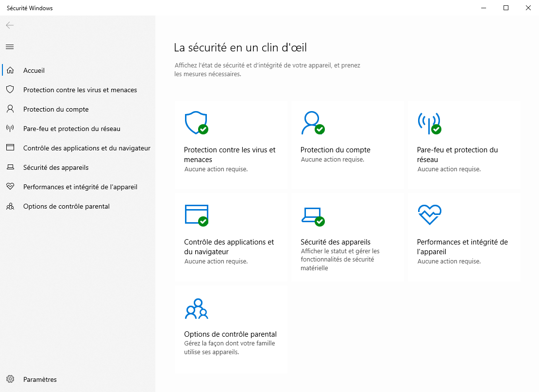Open Protection du compte in sidebar
Image resolution: width=539 pixels, height=392 pixels.
(x=78, y=109)
